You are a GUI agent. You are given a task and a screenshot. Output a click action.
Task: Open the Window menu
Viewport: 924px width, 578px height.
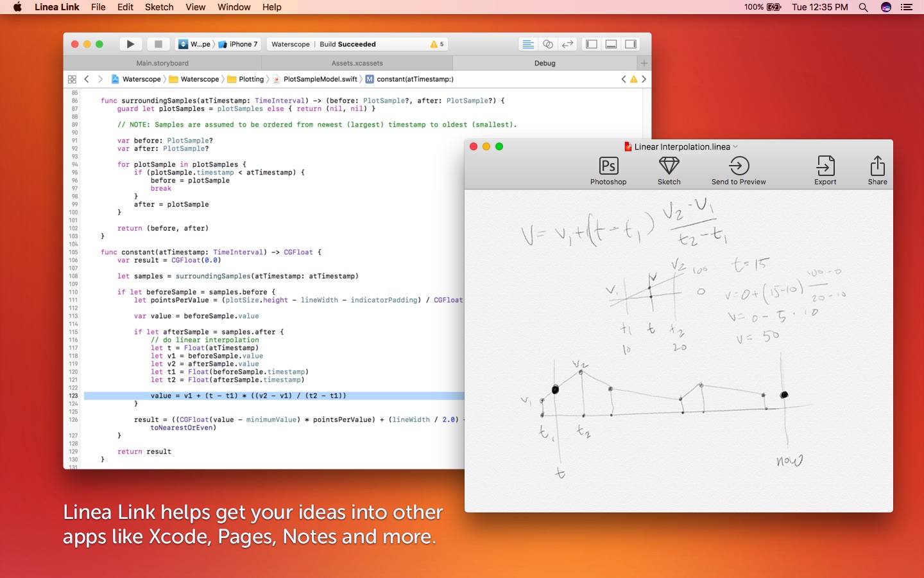point(234,7)
